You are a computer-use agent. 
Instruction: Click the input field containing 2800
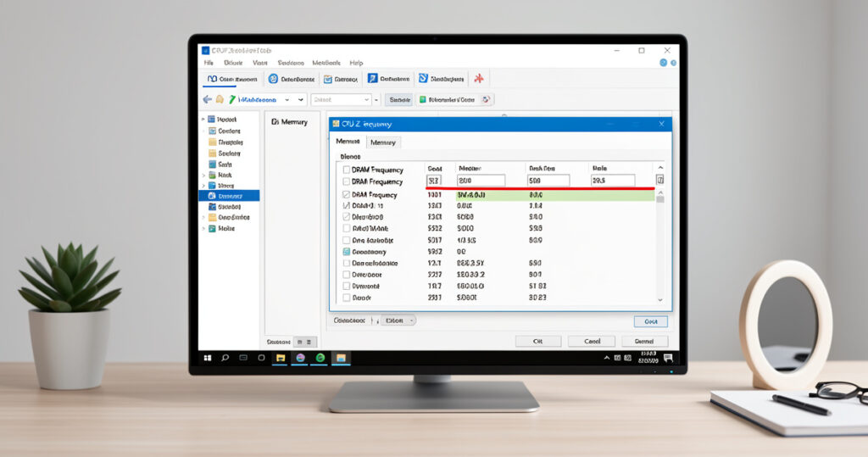coord(481,181)
